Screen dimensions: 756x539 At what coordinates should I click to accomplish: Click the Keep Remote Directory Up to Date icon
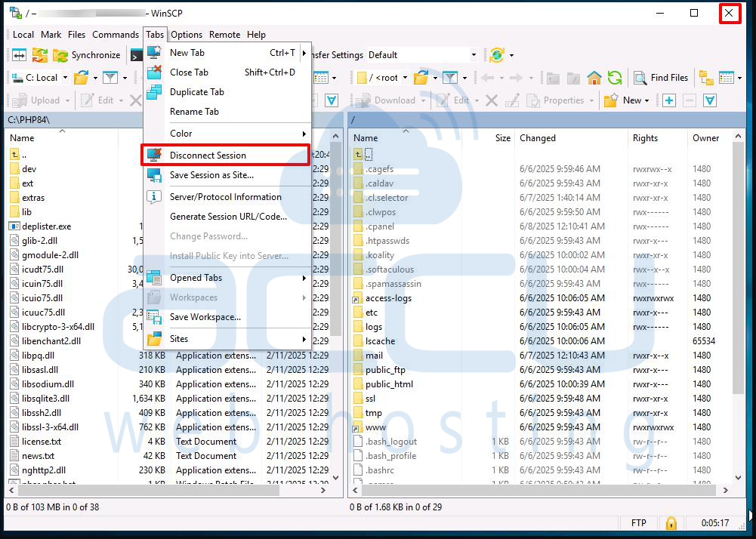pos(39,55)
